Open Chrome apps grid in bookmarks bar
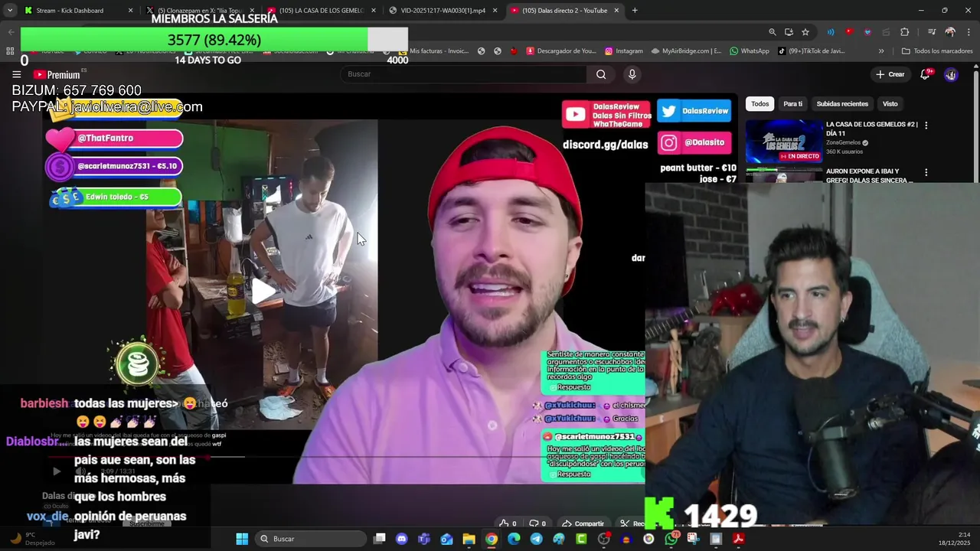This screenshot has height=551, width=980. [x=10, y=51]
